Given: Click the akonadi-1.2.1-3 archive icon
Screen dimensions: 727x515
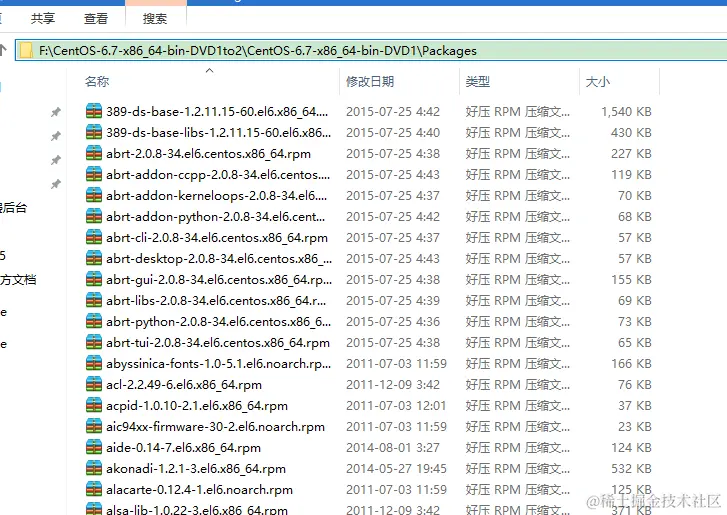Looking at the screenshot, I should point(94,469).
